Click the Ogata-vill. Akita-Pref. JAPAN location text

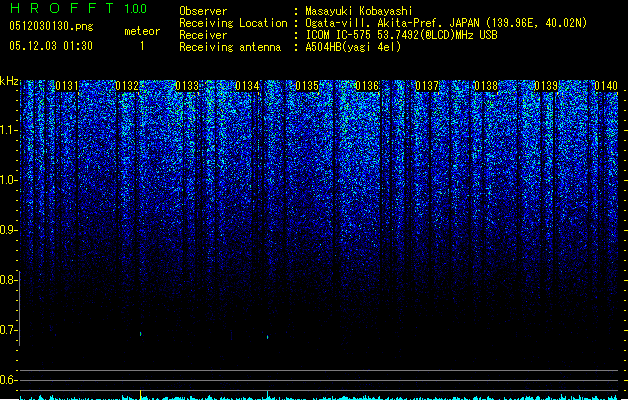(x=446, y=23)
